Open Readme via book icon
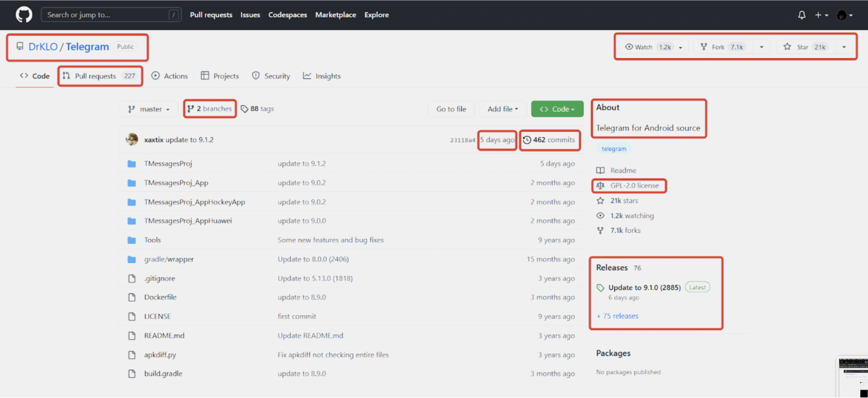Screen dimensions: 868x398 (x=600, y=170)
